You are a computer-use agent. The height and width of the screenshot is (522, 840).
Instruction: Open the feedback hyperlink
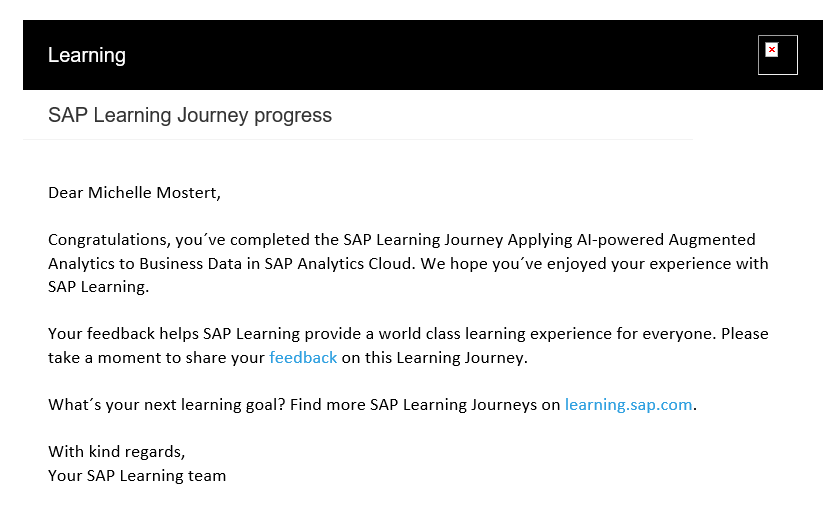[303, 357]
